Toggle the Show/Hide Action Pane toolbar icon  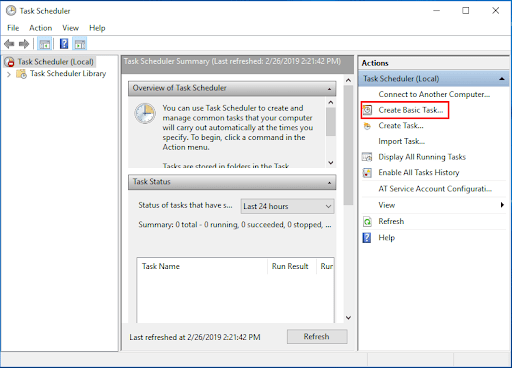pyautogui.click(x=80, y=44)
